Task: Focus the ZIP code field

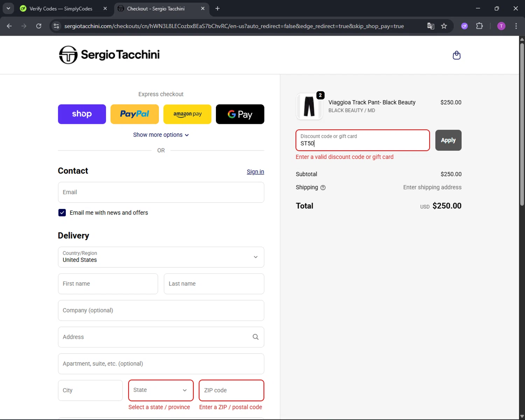Action: [231, 390]
